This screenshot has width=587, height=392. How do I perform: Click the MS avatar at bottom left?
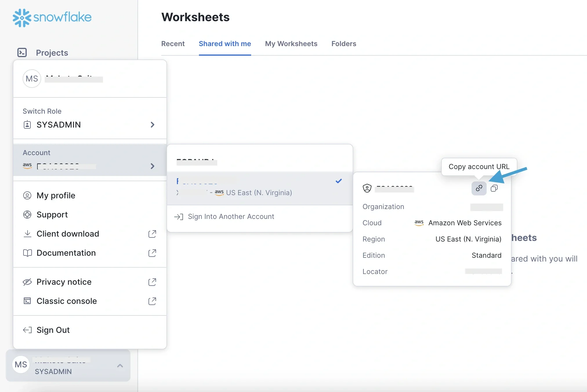click(x=20, y=364)
